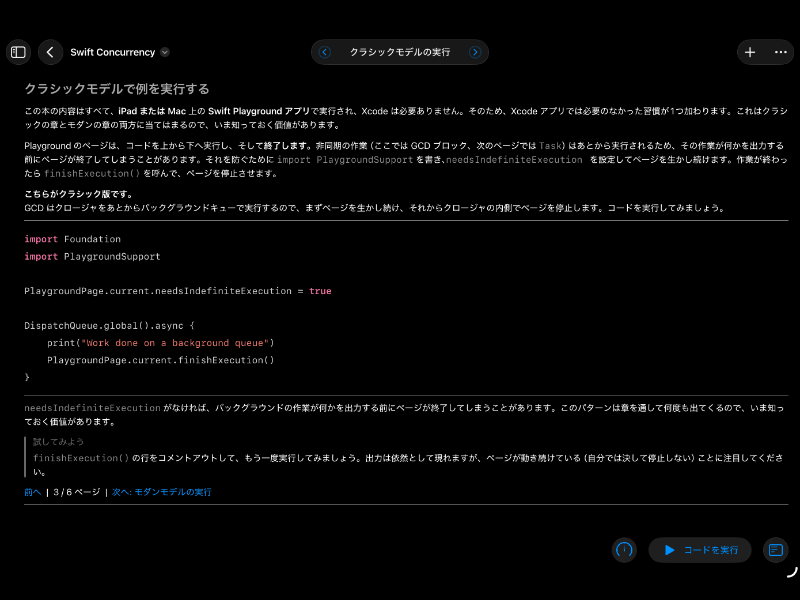Go to previous page using left arrow

[324, 52]
